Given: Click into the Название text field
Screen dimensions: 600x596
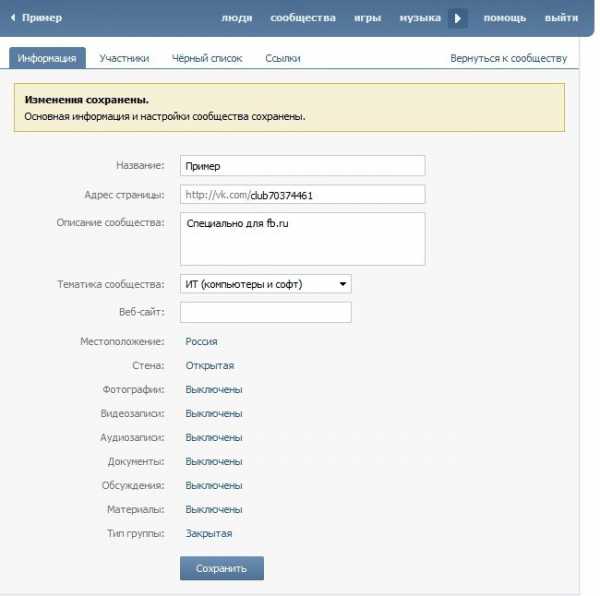Looking at the screenshot, I should pos(302,166).
